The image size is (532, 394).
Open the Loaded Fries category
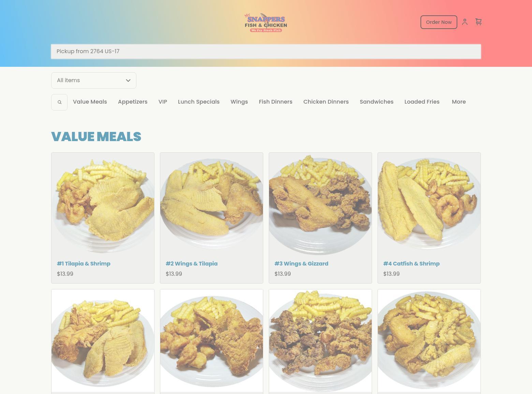[x=422, y=102]
